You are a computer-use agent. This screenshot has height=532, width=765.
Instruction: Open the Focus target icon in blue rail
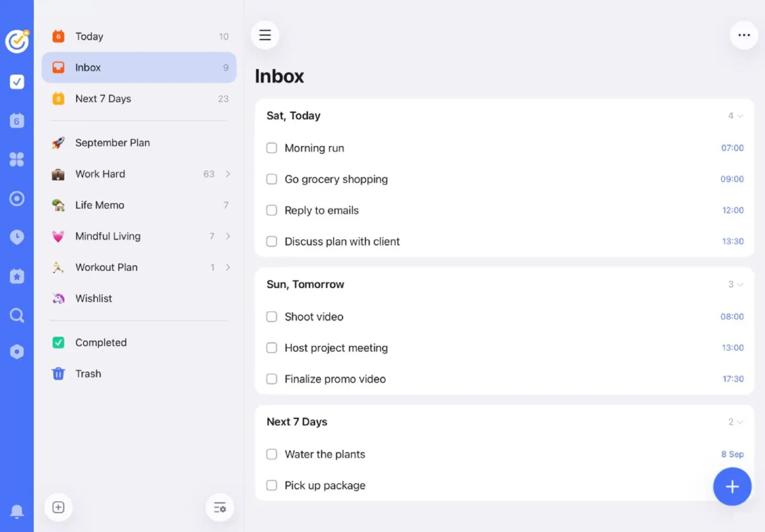tap(17, 198)
